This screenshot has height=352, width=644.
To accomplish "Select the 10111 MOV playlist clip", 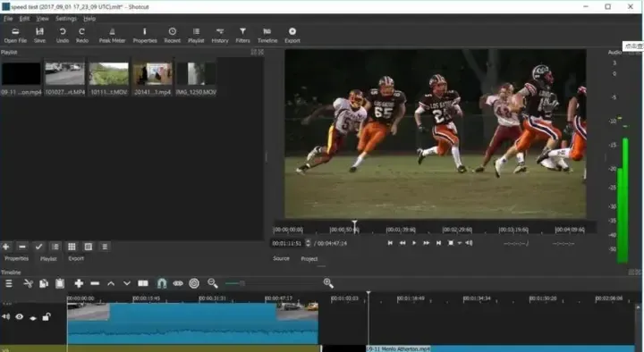I will click(x=109, y=74).
